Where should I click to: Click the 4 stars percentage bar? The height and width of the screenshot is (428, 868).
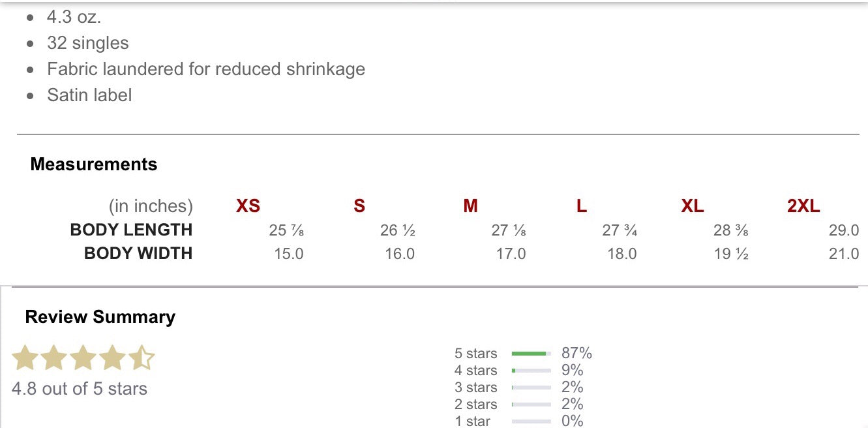point(531,371)
